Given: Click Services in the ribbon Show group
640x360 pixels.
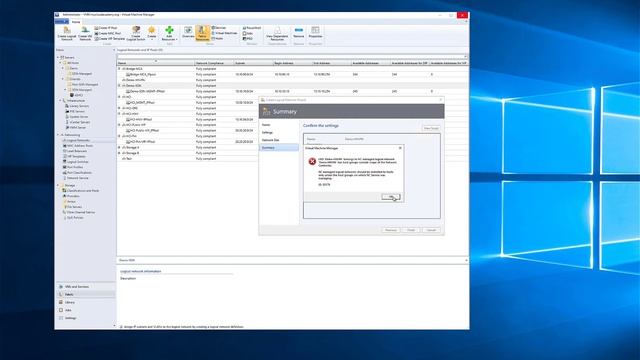Looking at the screenshot, I should click(219, 28).
